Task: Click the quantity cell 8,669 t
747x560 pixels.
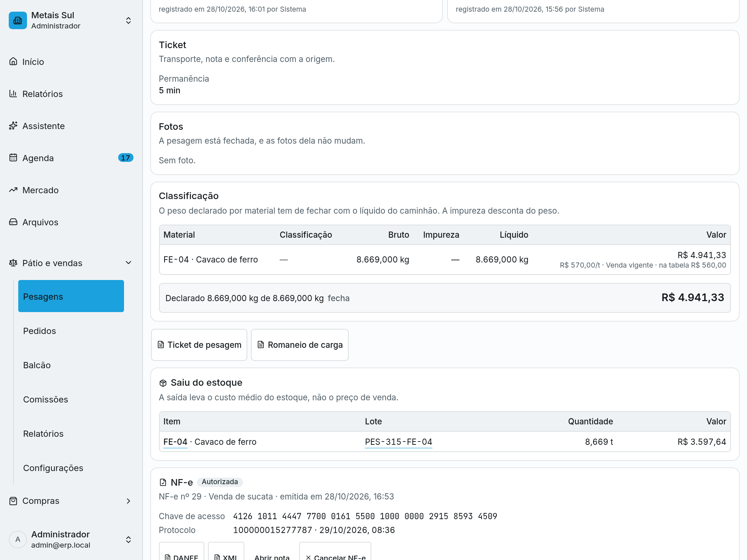Action: [599, 442]
